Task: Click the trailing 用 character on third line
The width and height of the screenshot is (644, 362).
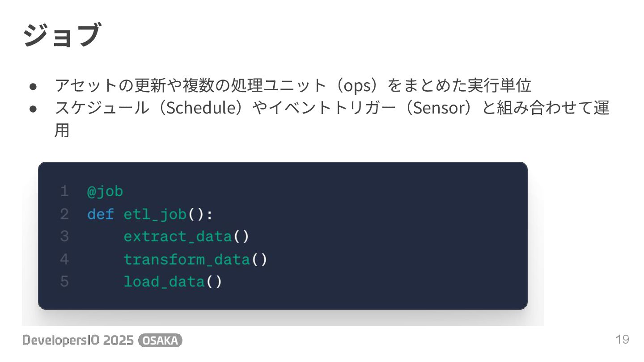Action: (62, 131)
